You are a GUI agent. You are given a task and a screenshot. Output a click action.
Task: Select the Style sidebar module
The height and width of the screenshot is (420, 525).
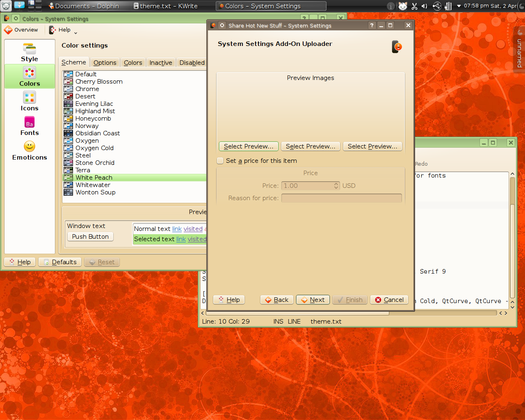click(x=30, y=52)
